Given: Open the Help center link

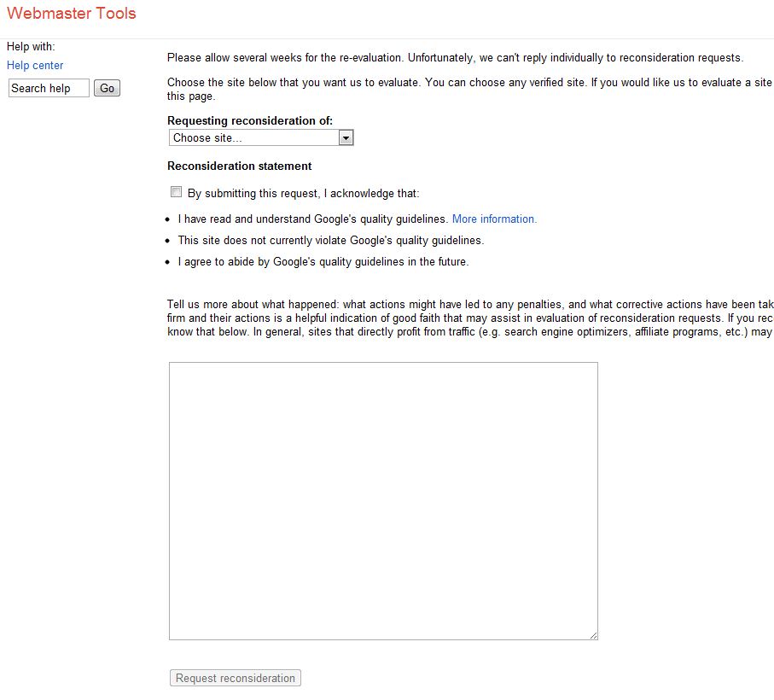Looking at the screenshot, I should (35, 65).
